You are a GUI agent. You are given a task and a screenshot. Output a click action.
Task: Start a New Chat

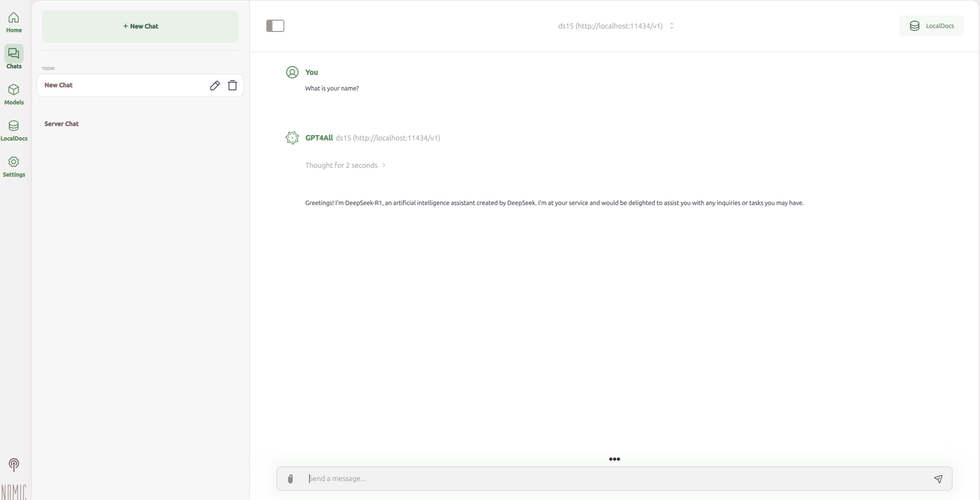[x=140, y=26]
